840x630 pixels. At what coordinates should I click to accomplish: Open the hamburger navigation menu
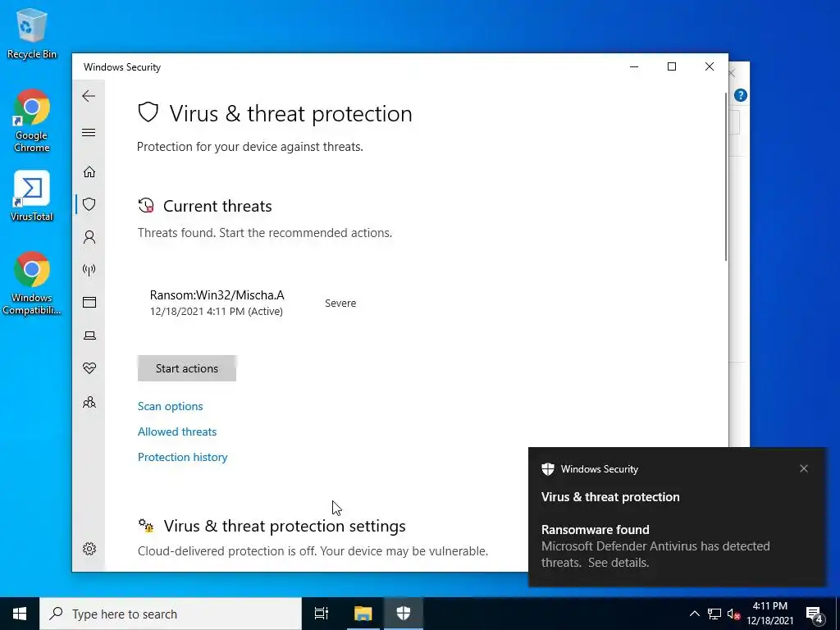point(89,132)
